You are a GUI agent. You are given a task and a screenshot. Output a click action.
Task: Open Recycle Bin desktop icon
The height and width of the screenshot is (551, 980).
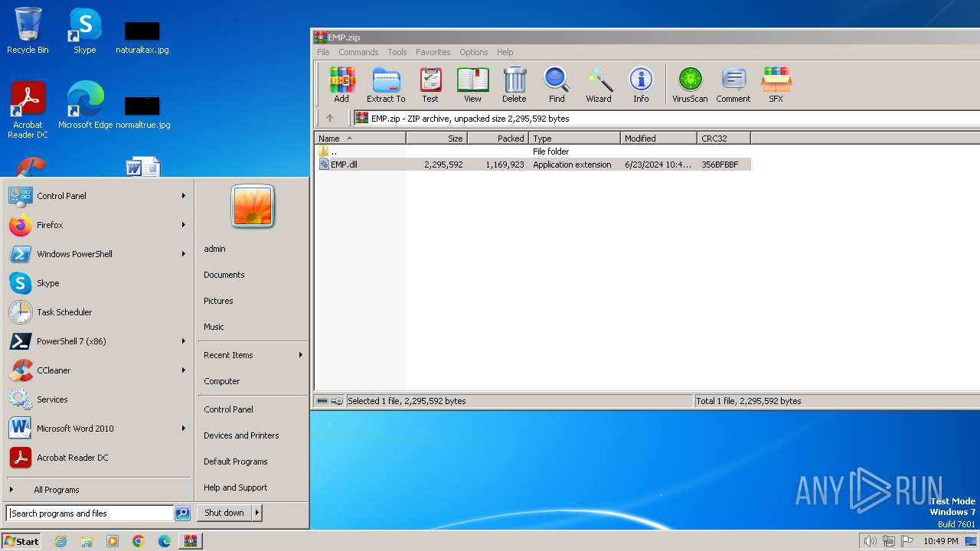pos(28,31)
